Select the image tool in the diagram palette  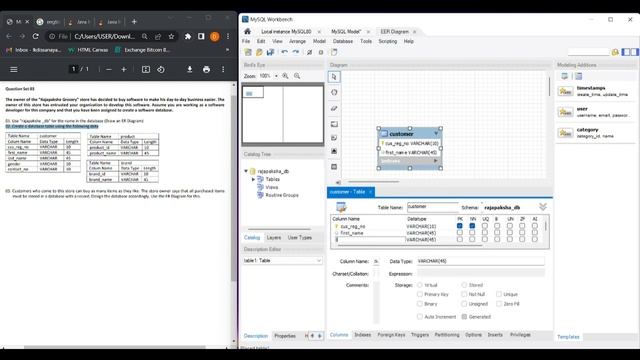tap(334, 151)
